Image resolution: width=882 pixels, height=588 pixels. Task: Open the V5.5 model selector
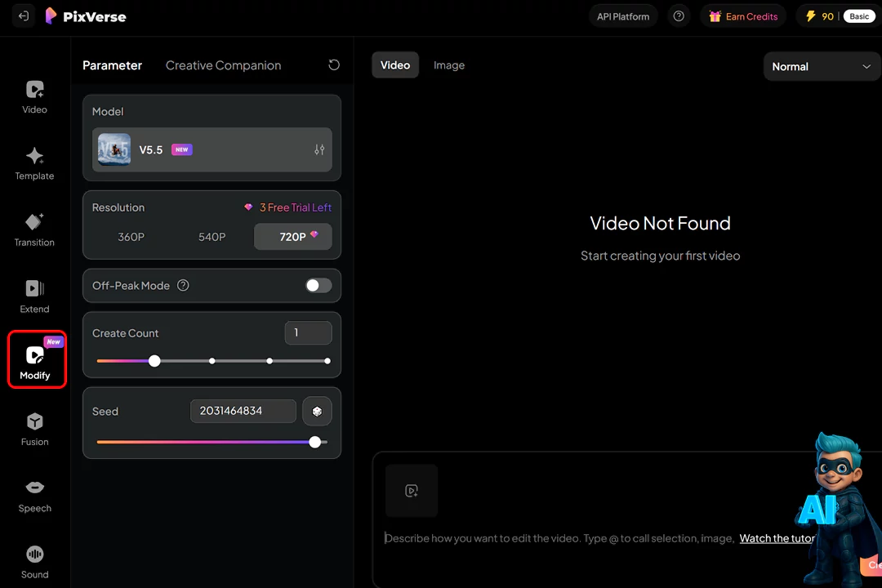[212, 150]
